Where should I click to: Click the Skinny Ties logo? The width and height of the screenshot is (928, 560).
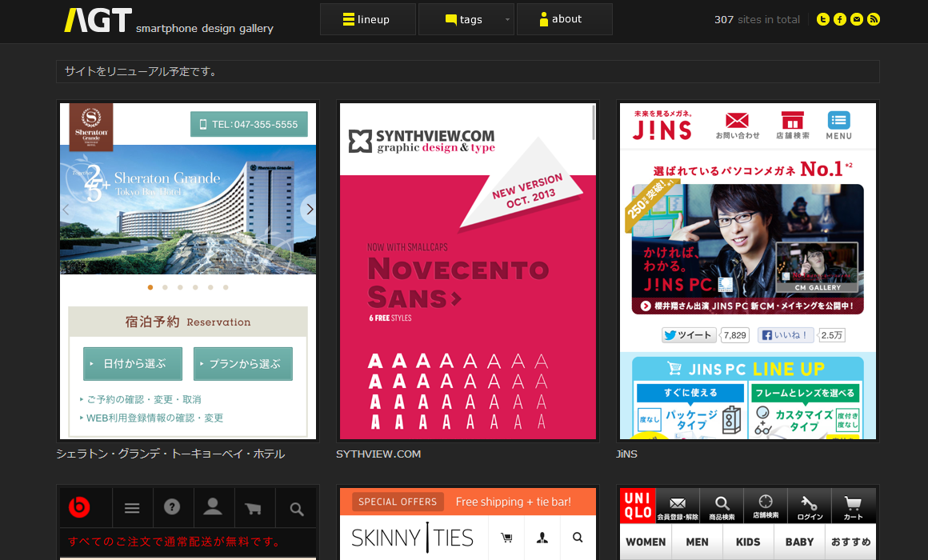[x=413, y=538]
